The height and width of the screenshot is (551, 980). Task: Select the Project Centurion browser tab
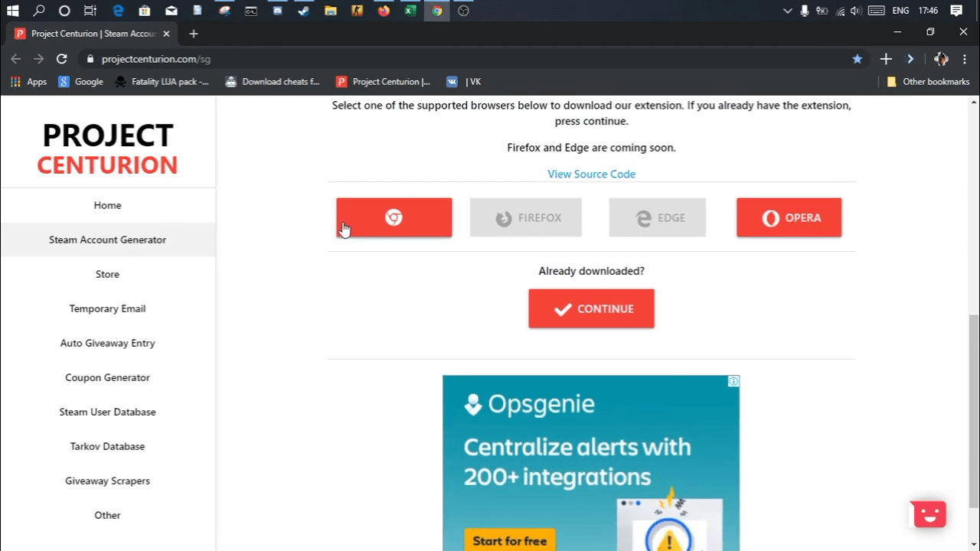click(92, 34)
